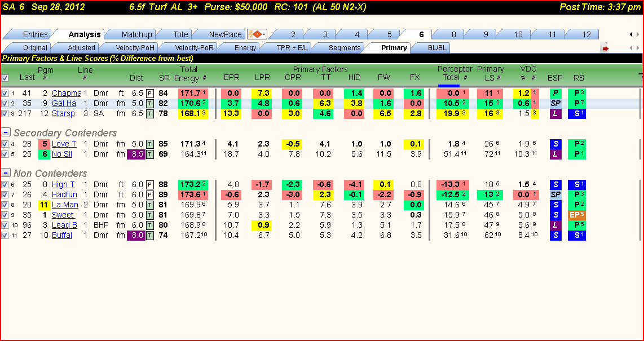This screenshot has width=644, height=341.
Task: Open the Gal Ha horse link
Action: [x=64, y=103]
